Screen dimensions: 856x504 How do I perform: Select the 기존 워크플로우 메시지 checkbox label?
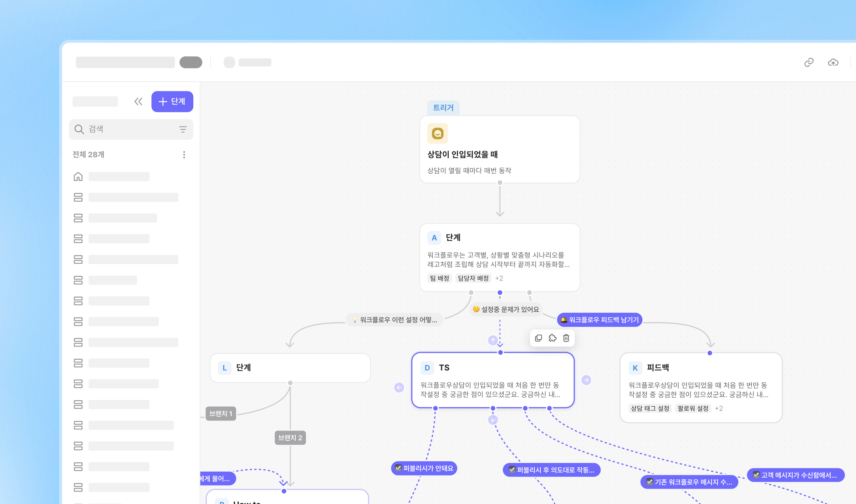coord(689,482)
